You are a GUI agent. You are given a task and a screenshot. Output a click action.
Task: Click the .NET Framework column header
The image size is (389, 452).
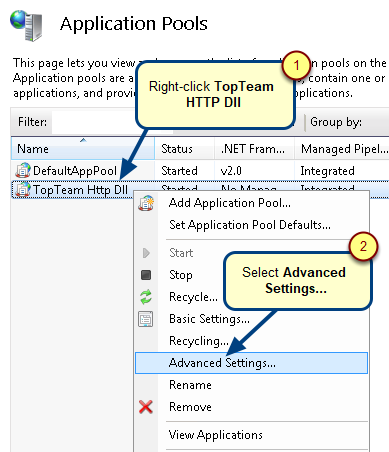click(x=254, y=149)
